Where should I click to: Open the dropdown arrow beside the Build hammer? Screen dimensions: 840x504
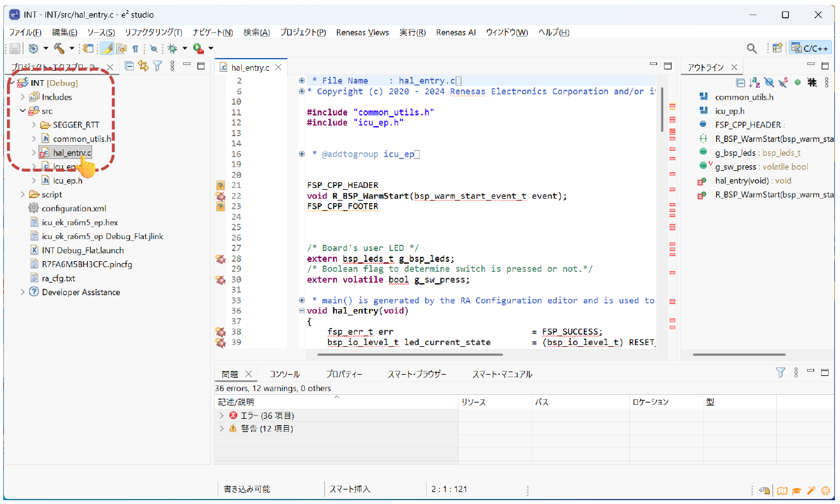pyautogui.click(x=72, y=48)
